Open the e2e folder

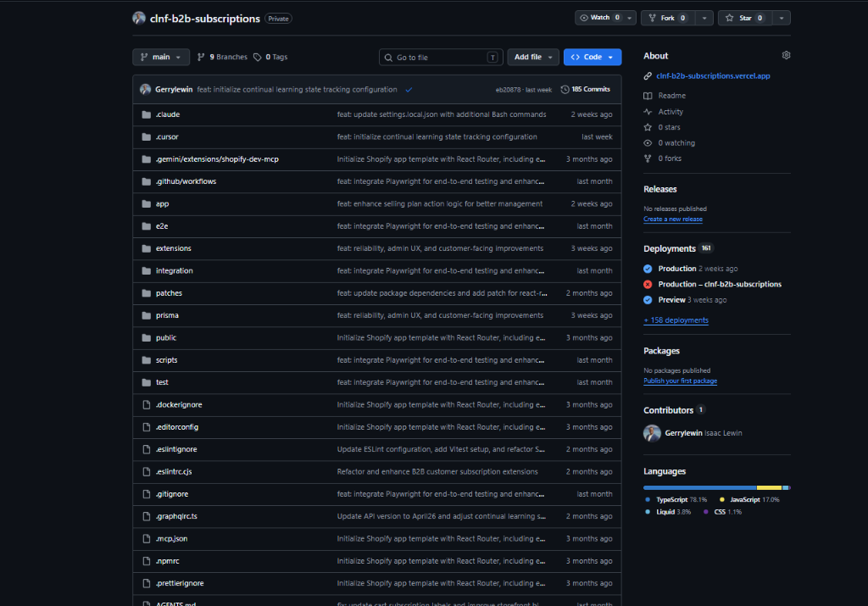[x=162, y=226]
